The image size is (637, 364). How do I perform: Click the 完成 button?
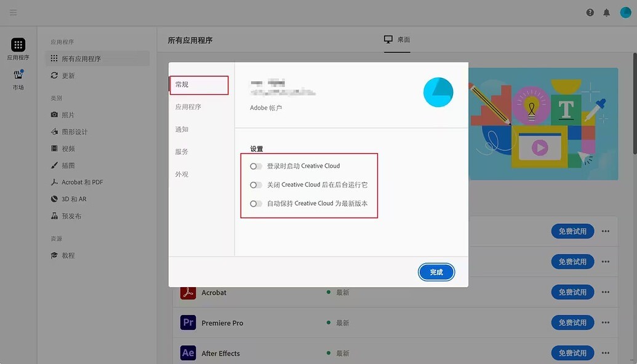pyautogui.click(x=436, y=272)
